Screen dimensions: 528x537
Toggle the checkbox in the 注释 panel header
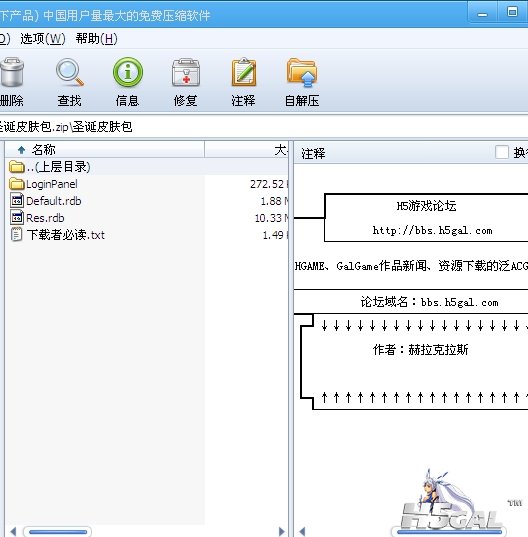click(502, 152)
